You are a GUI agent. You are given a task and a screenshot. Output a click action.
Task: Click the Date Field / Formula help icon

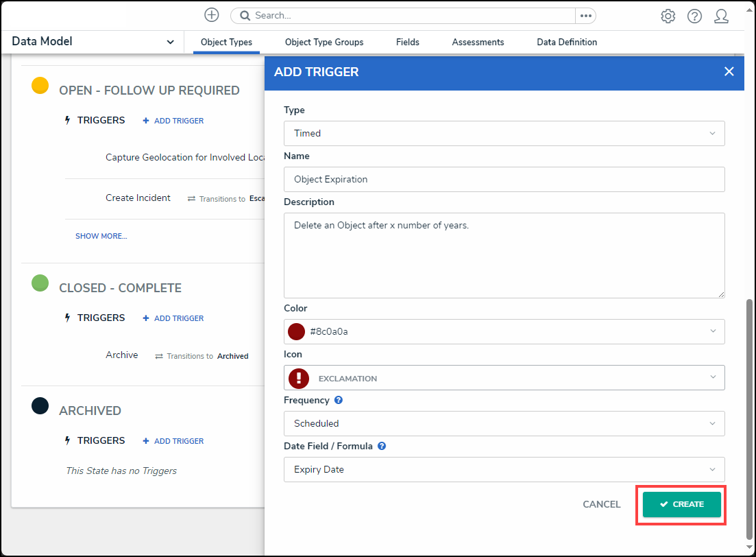pos(382,446)
